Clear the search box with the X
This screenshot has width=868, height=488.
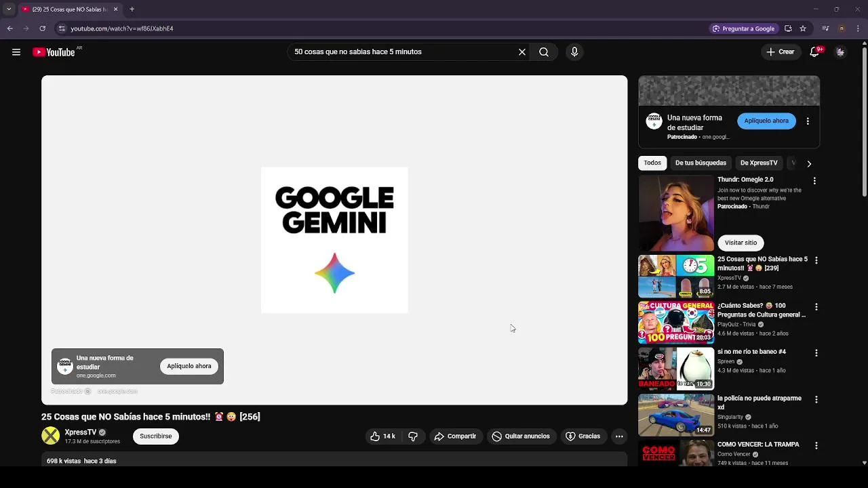pos(522,52)
